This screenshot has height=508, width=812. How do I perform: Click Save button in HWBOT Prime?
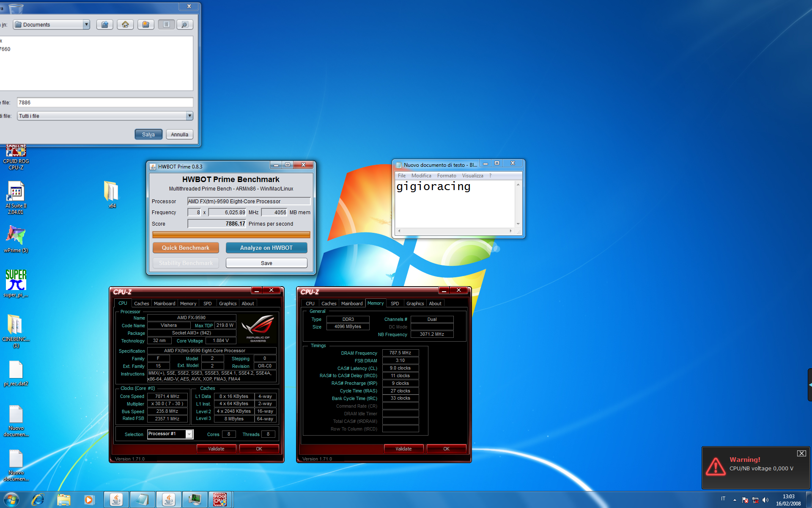click(266, 263)
